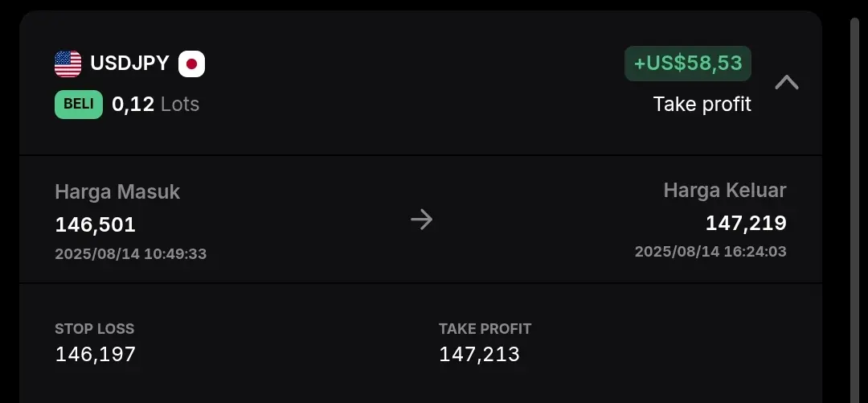The image size is (868, 403).
Task: Click the 0,12 Lots value
Action: click(x=156, y=105)
